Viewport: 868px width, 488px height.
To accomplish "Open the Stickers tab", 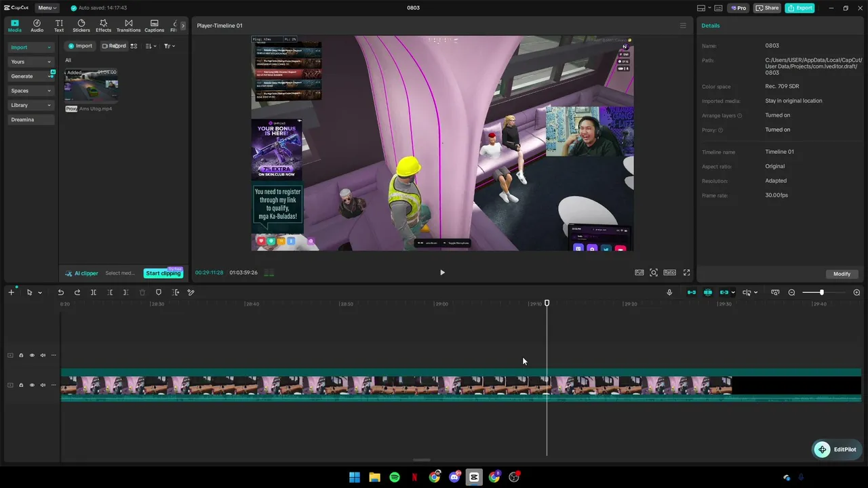I will (x=81, y=26).
